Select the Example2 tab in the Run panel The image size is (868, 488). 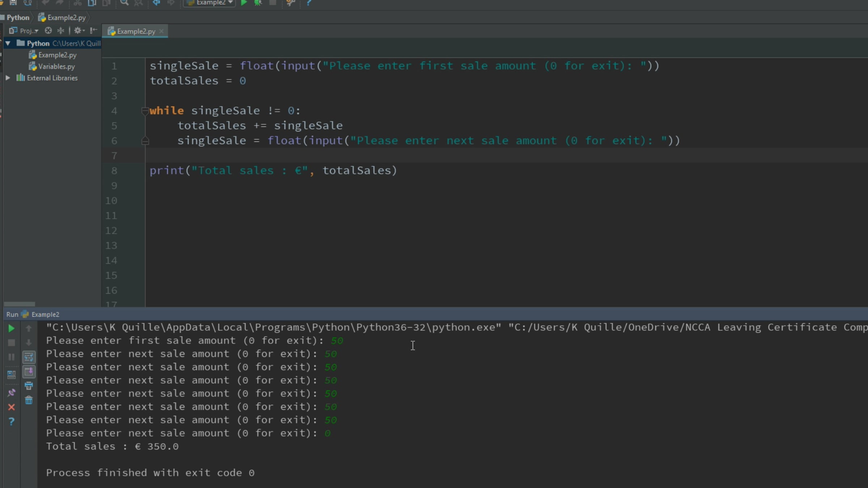click(x=41, y=314)
